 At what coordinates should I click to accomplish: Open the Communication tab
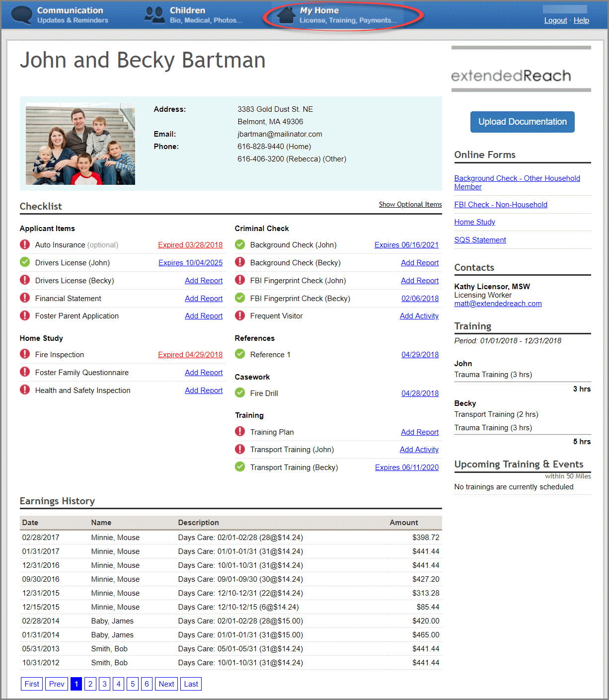tap(60, 15)
